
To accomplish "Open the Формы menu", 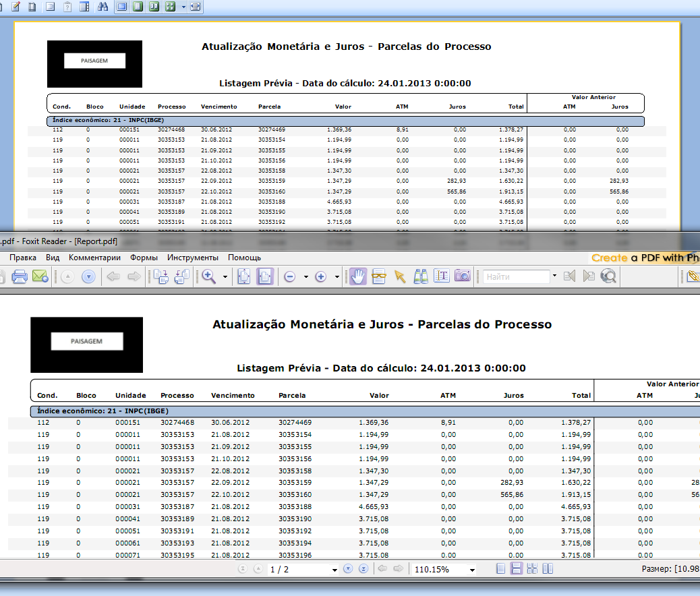I will [144, 258].
